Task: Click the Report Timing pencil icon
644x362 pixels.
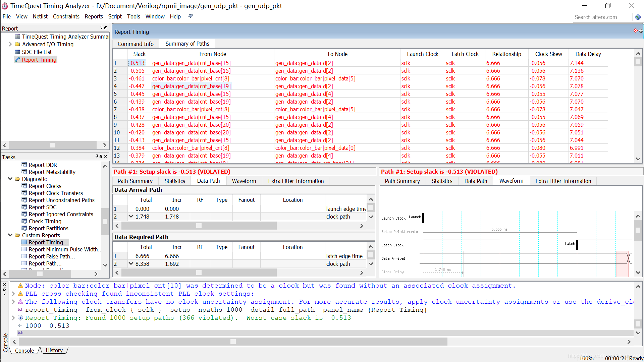Action: 18,60
